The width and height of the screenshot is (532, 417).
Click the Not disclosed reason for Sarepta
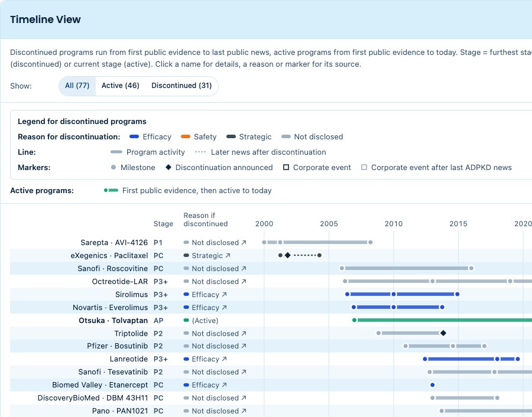pos(215,242)
